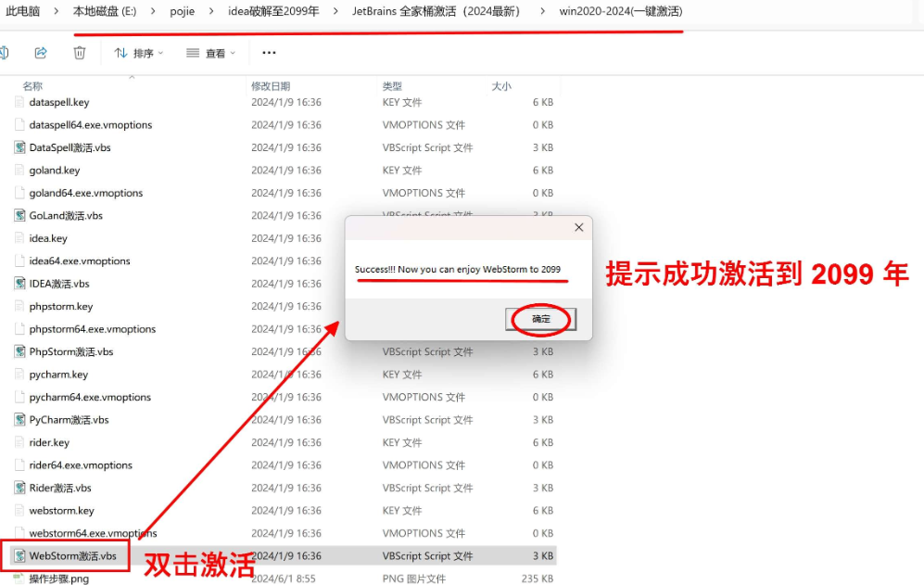Click the icon beside webstorm64.exe.vmoptions

click(19, 534)
